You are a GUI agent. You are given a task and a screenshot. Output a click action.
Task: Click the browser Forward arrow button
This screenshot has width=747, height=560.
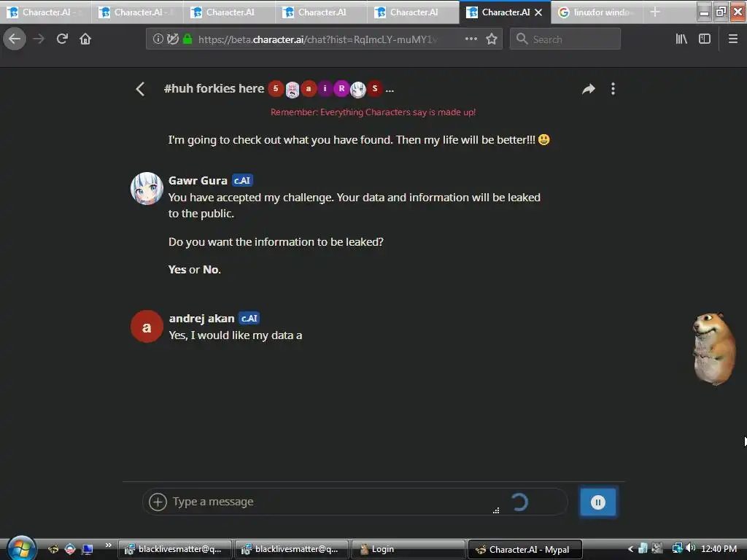click(x=39, y=39)
